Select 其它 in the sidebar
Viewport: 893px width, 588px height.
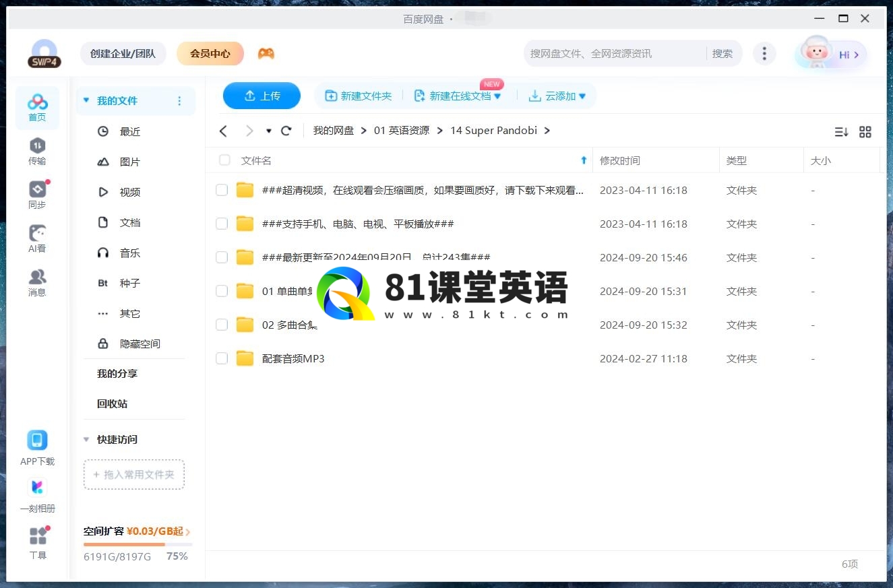pos(130,313)
